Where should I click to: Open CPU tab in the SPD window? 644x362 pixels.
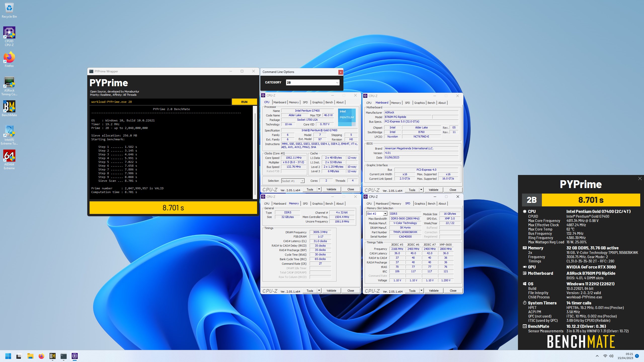pyautogui.click(x=369, y=204)
